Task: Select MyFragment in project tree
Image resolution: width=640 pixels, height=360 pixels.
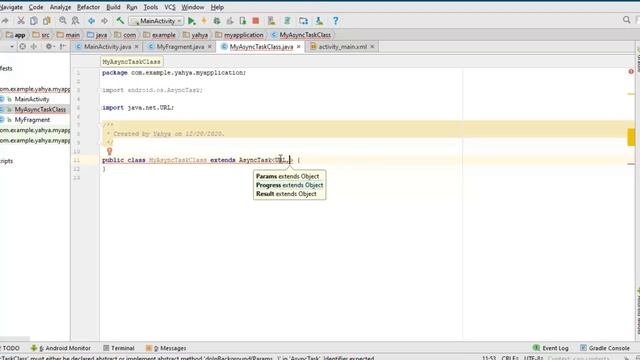Action: point(32,120)
